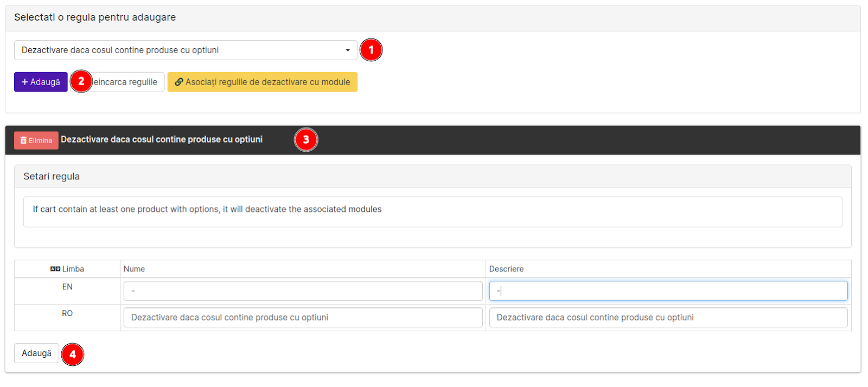The image size is (868, 387).
Task: Click the RO Descriere text field
Action: pyautogui.click(x=668, y=318)
